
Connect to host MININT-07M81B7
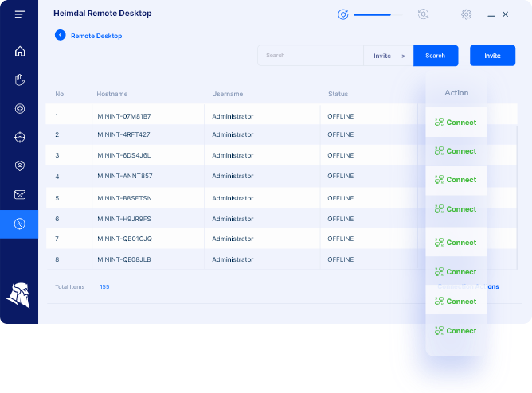[x=456, y=123]
